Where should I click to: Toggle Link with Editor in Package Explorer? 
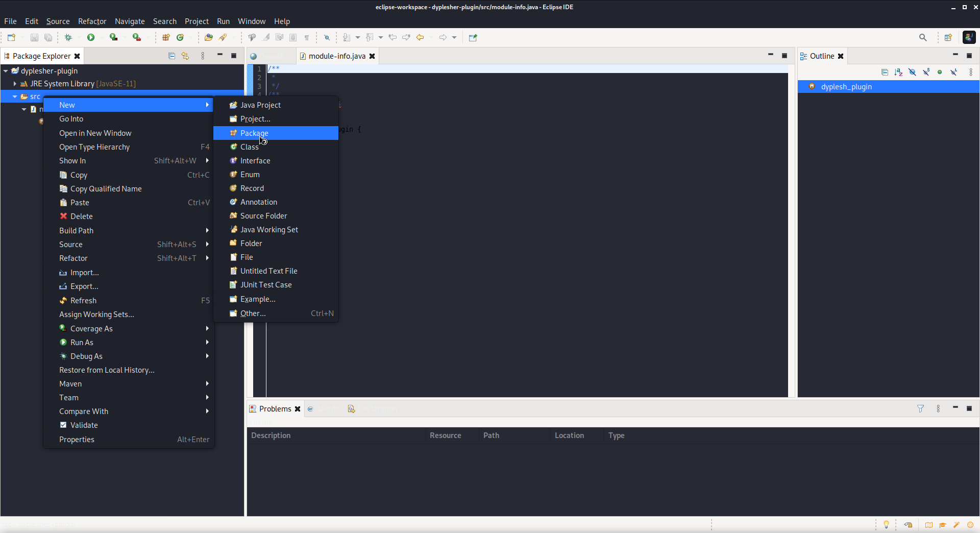click(x=185, y=56)
